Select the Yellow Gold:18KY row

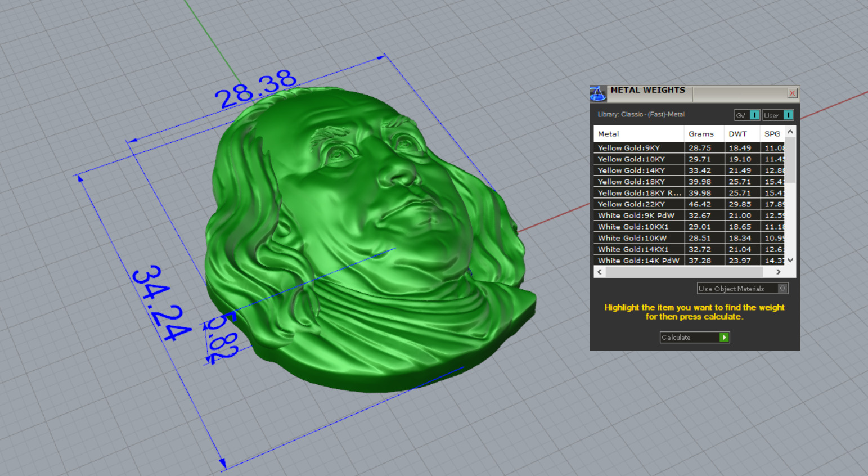coord(689,182)
